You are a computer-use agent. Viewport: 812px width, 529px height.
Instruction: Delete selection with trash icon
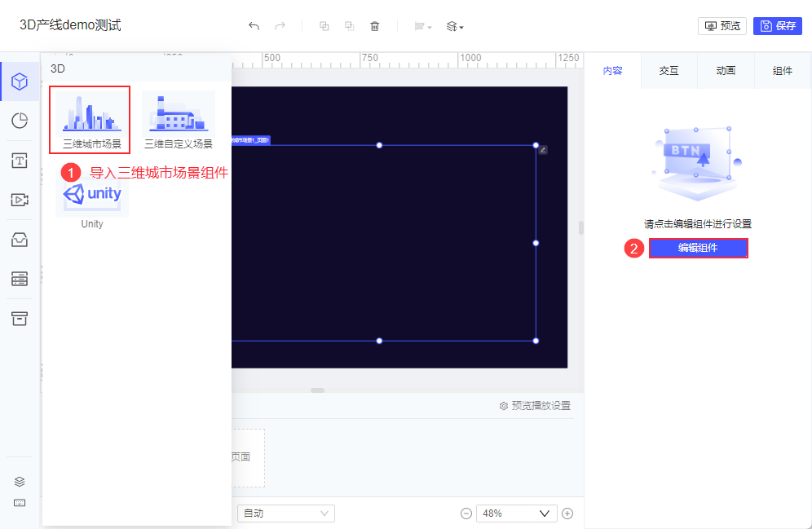[375, 26]
